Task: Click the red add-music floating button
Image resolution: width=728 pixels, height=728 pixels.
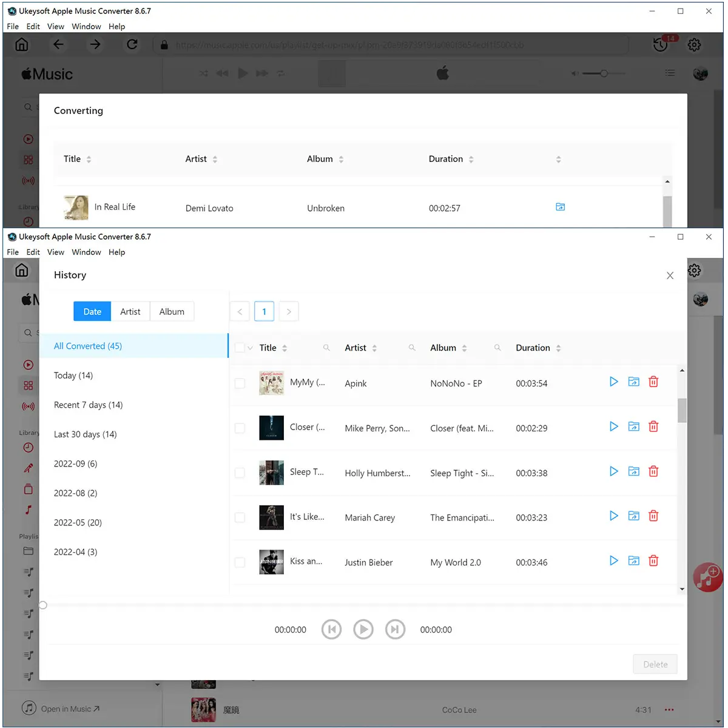Action: [x=707, y=577]
